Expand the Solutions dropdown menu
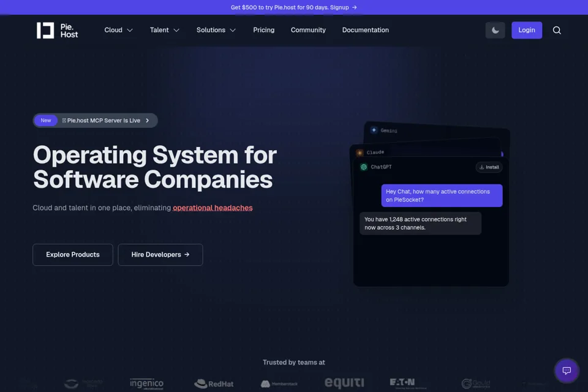This screenshot has height=392, width=588. (216, 30)
